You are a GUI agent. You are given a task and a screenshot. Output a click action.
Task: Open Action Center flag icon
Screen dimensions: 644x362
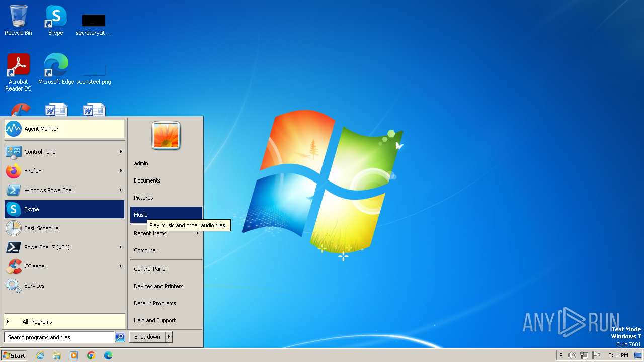coord(596,355)
